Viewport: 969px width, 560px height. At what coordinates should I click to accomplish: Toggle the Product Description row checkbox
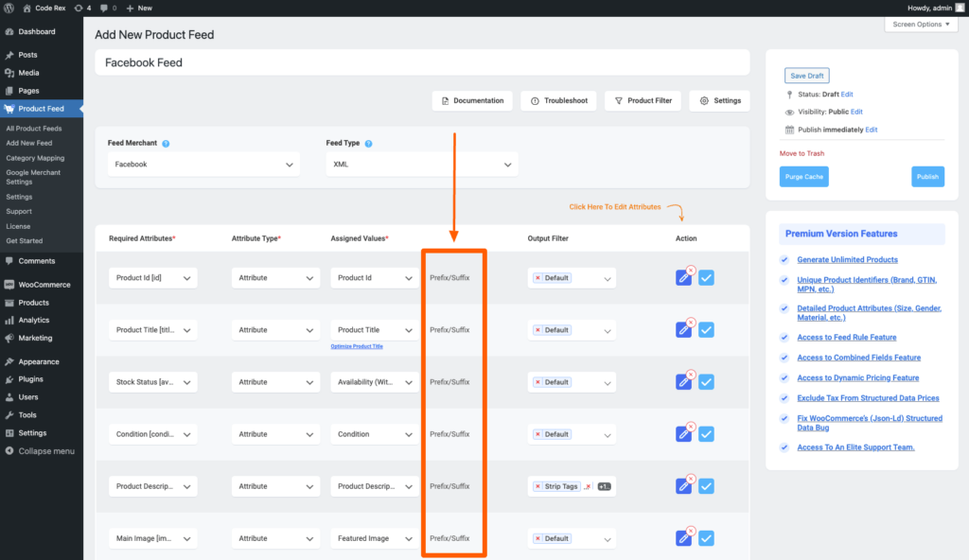pos(706,486)
